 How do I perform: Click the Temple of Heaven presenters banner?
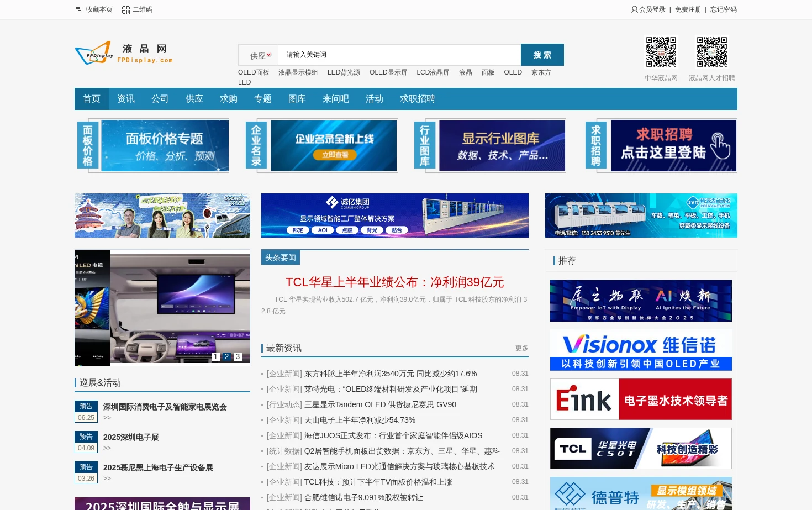click(x=162, y=215)
